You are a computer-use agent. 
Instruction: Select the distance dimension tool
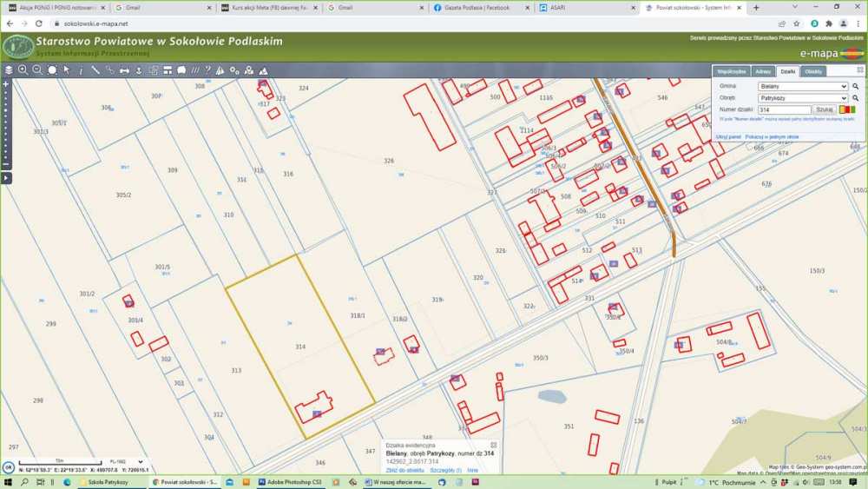point(124,70)
